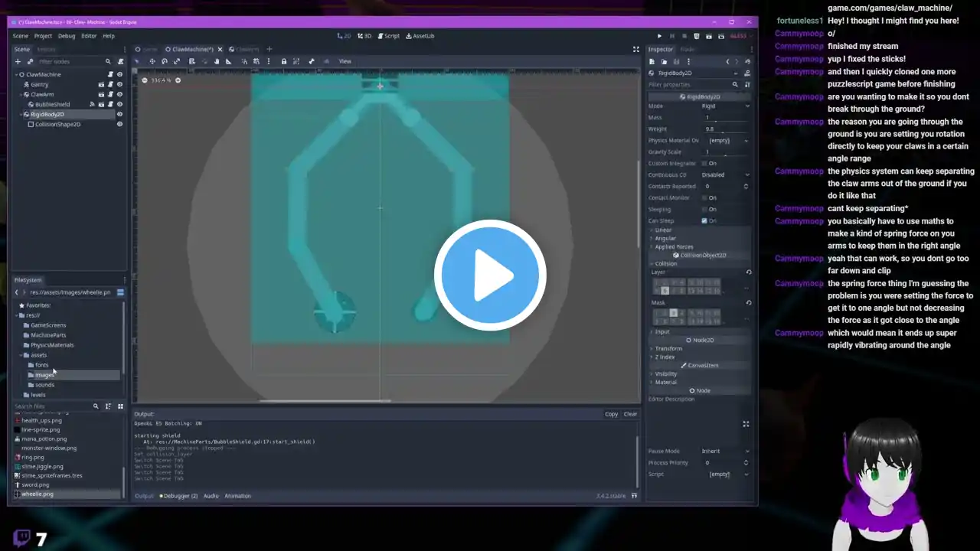The image size is (980, 551).
Task: Toggle visibility of ClawMachine node
Action: pos(119,74)
